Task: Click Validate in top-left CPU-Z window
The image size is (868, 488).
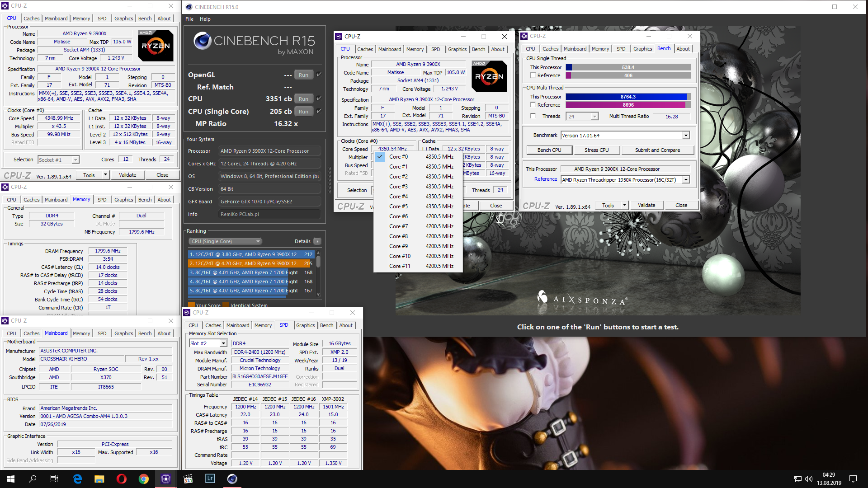Action: tap(127, 175)
